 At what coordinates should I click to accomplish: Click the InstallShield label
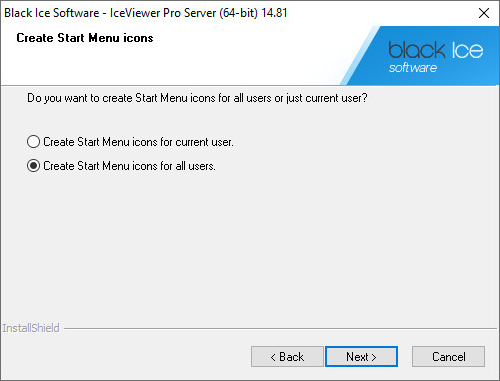coord(31,328)
